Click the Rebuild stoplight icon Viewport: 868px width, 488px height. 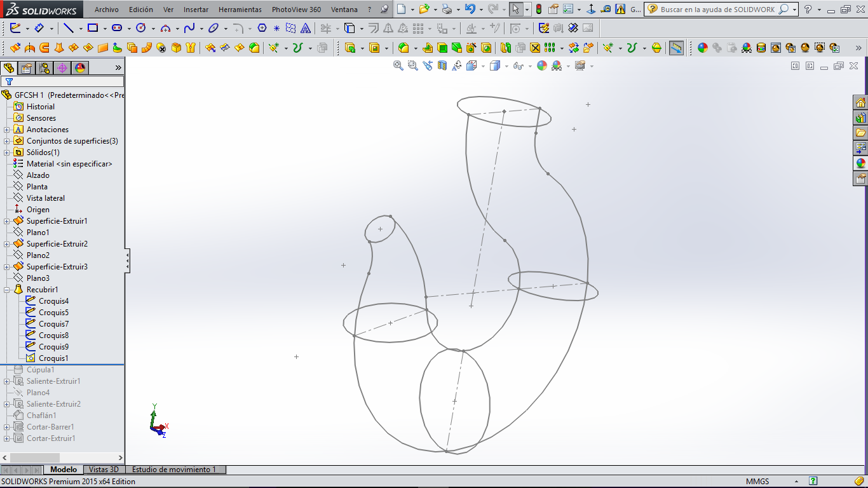coord(539,10)
